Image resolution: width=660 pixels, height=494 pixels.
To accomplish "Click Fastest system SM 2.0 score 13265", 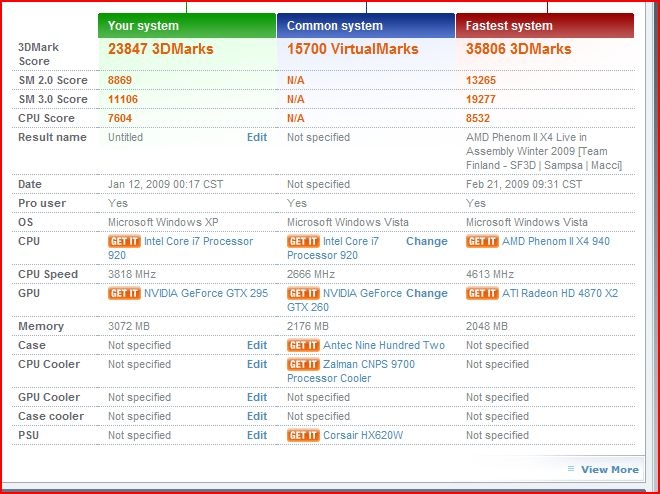I will coord(481,80).
